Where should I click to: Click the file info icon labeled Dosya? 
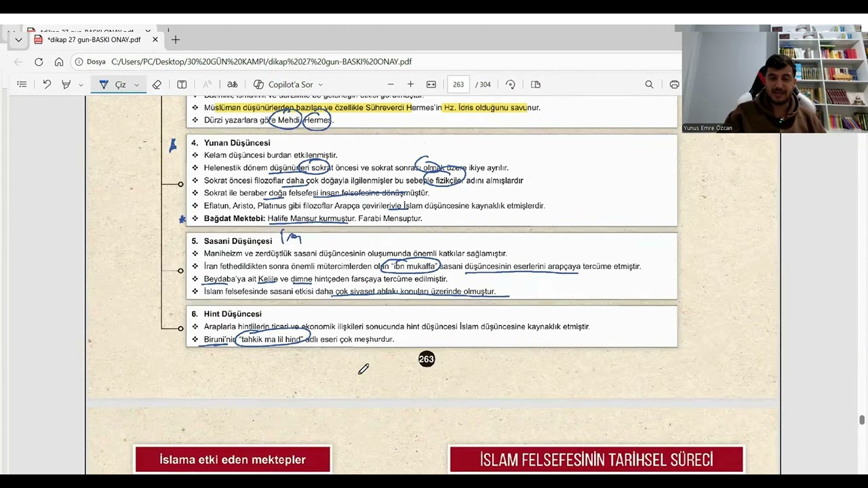90,62
